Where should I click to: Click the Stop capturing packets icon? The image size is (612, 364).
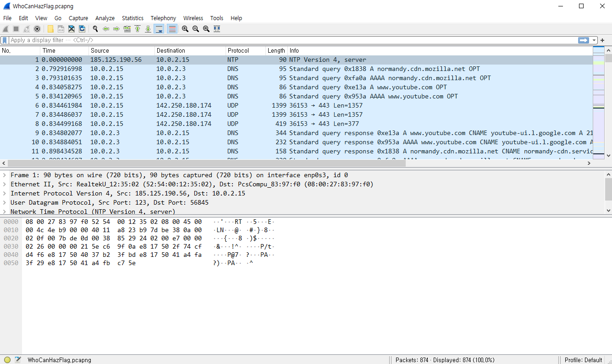(x=16, y=29)
